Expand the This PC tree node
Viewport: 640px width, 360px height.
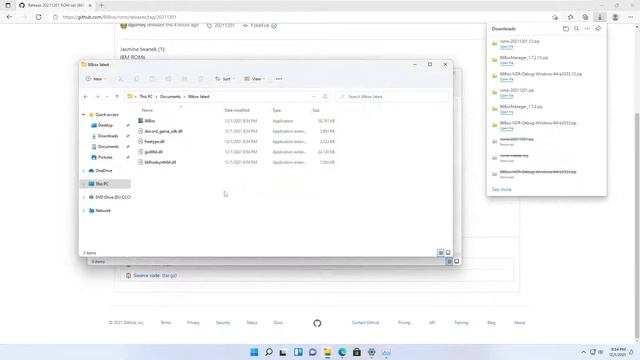click(84, 184)
